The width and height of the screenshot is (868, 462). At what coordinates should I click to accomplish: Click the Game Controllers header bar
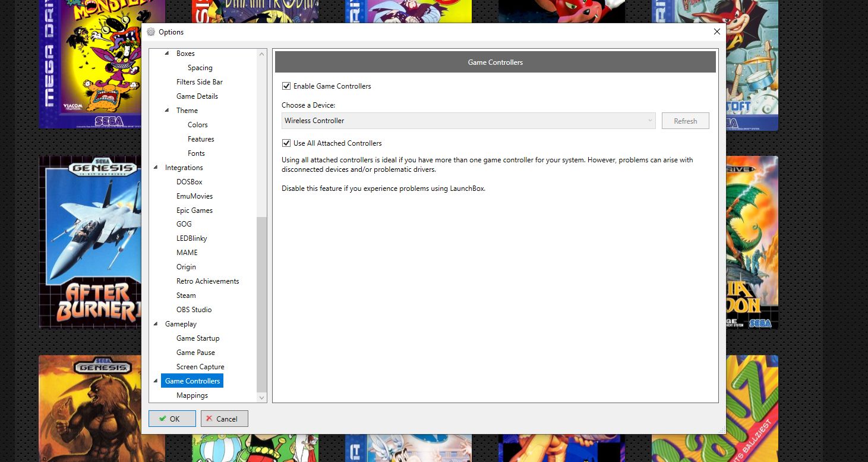[x=495, y=62]
